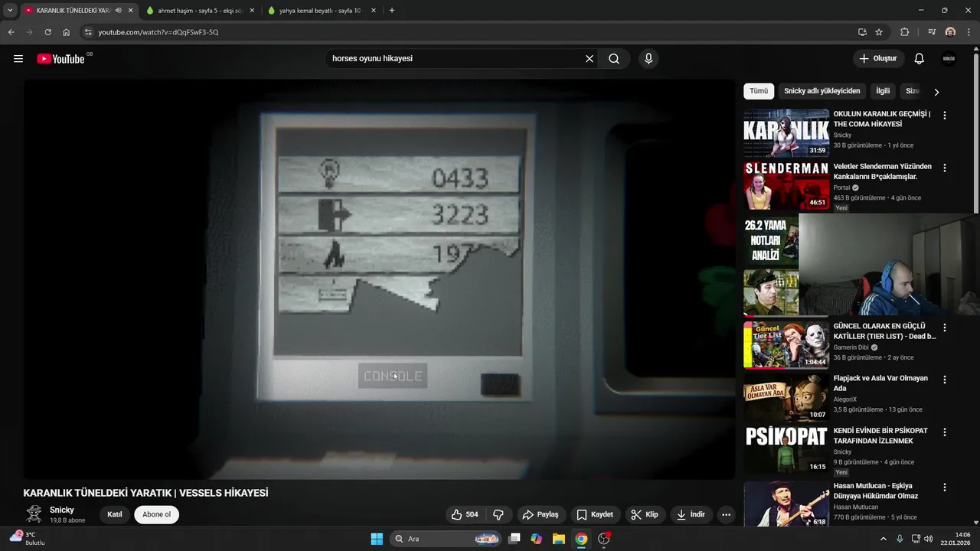
Task: Open KENDİ EVİNDE BİR PSİKOPAT thumbnail
Action: [x=786, y=450]
